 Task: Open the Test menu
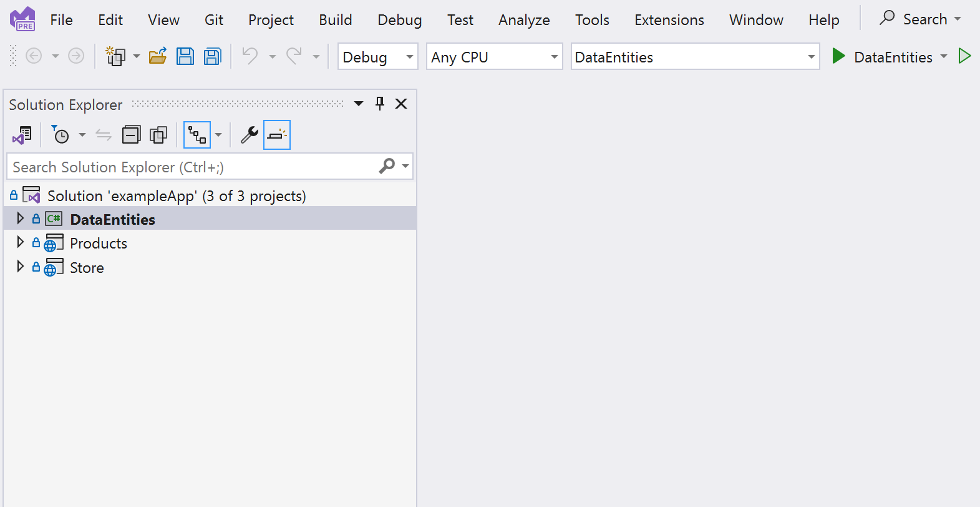tap(460, 20)
